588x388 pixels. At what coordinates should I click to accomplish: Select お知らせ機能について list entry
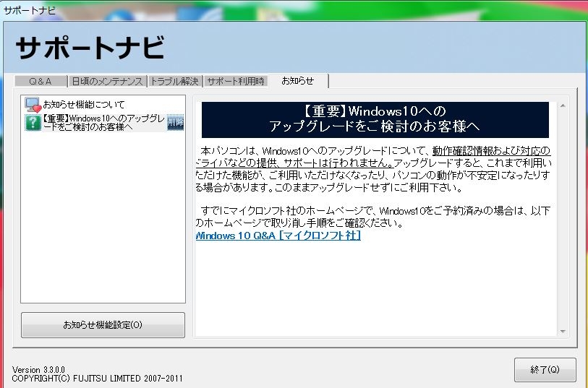(x=84, y=105)
